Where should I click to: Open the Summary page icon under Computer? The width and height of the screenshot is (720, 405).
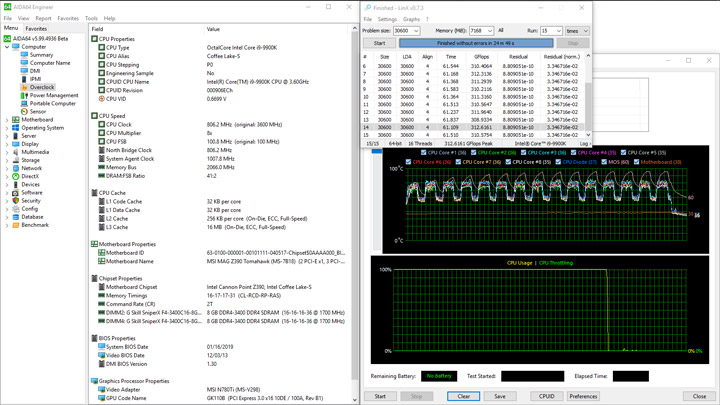[x=24, y=55]
